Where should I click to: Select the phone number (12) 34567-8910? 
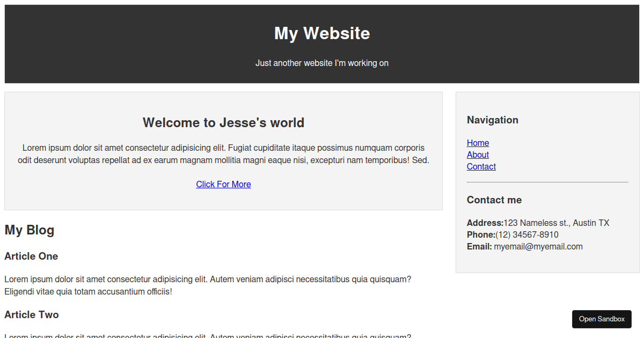pyautogui.click(x=527, y=235)
